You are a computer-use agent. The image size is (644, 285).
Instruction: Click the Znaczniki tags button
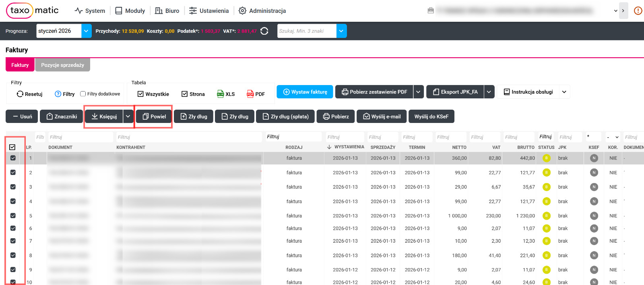[62, 116]
